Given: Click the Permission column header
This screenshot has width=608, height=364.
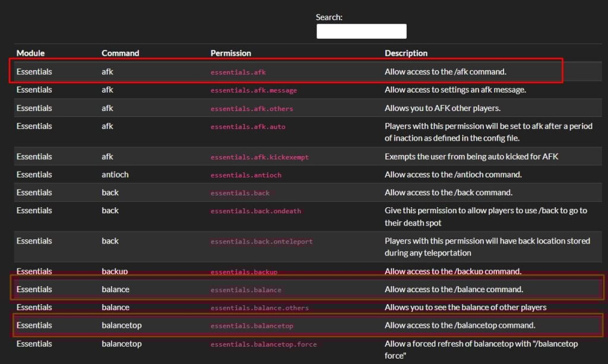Looking at the screenshot, I should (x=230, y=53).
